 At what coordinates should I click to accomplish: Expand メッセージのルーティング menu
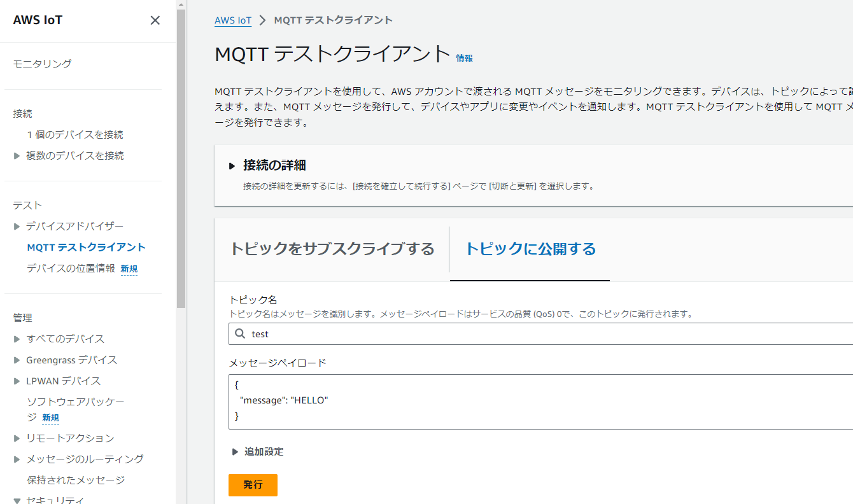[17, 459]
